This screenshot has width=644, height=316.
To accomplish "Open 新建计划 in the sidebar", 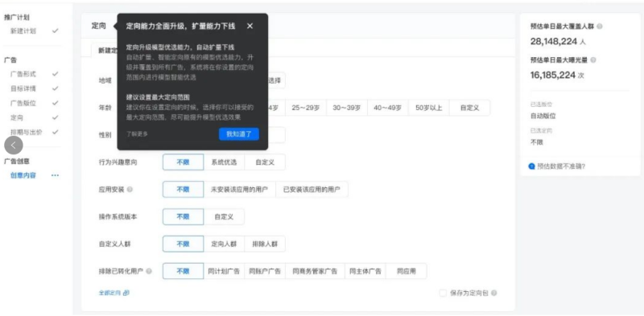I will [23, 31].
